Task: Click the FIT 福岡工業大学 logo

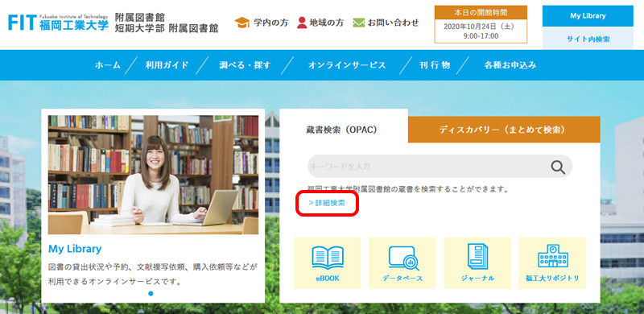Action: pos(58,23)
